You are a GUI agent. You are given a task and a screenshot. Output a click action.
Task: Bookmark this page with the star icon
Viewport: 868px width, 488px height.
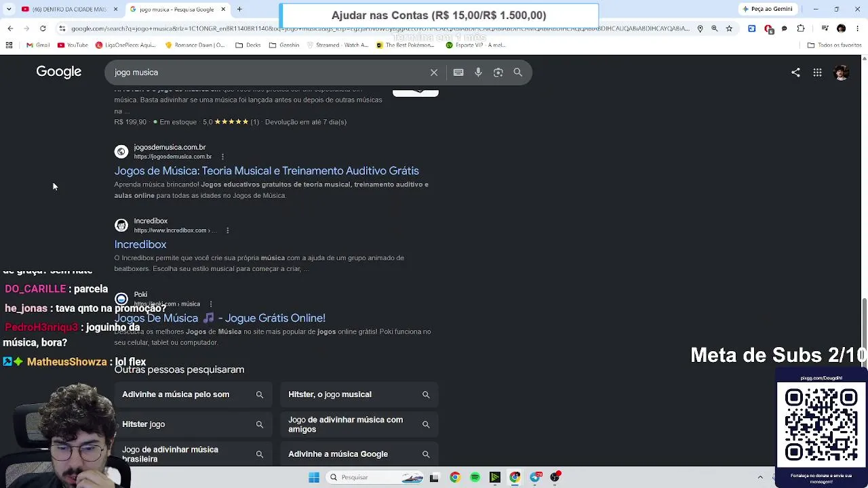point(729,28)
